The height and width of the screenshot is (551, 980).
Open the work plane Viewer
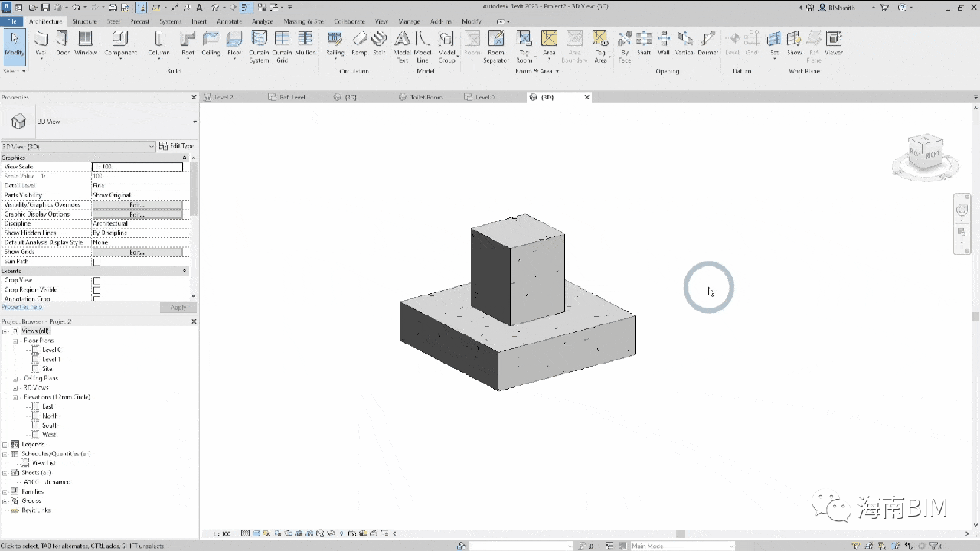(x=834, y=44)
